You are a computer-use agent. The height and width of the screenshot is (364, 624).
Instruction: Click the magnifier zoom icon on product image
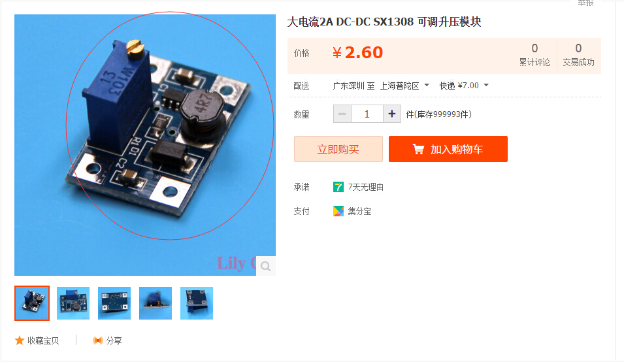click(265, 266)
